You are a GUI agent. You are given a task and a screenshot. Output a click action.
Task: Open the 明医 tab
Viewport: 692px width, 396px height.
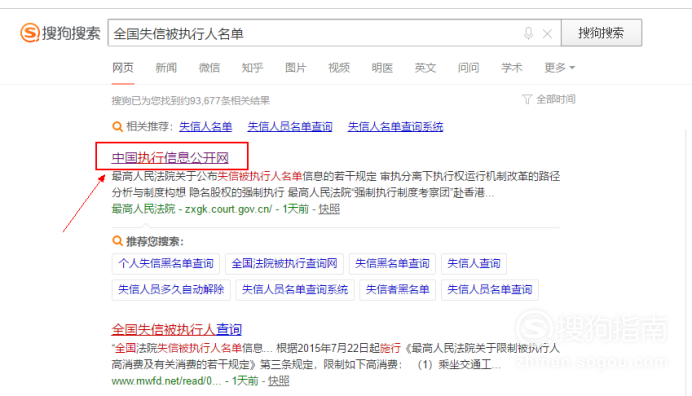tap(382, 68)
